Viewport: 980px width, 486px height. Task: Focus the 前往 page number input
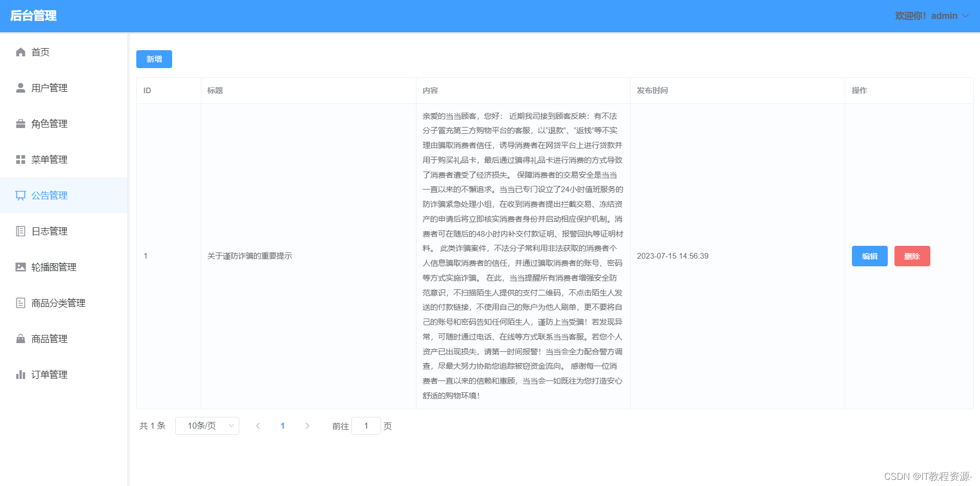[x=366, y=426]
